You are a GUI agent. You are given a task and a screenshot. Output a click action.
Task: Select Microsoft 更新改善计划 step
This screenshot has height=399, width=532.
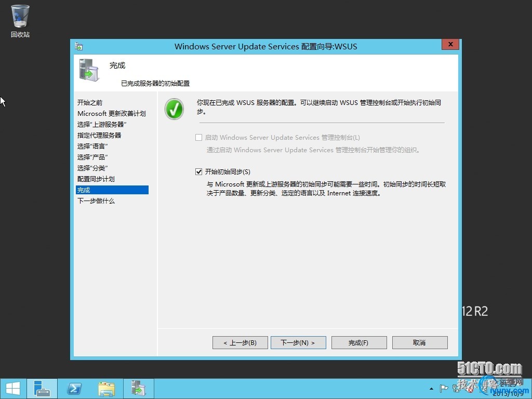[112, 114]
